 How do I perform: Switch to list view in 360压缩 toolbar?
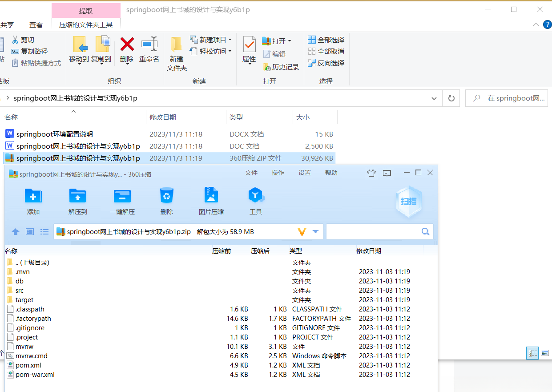(x=44, y=231)
